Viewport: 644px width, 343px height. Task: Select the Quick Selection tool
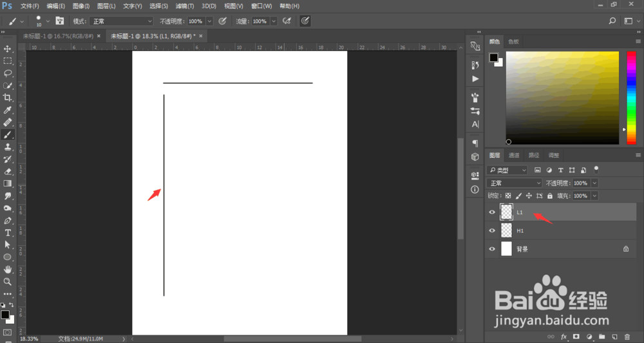click(x=7, y=86)
